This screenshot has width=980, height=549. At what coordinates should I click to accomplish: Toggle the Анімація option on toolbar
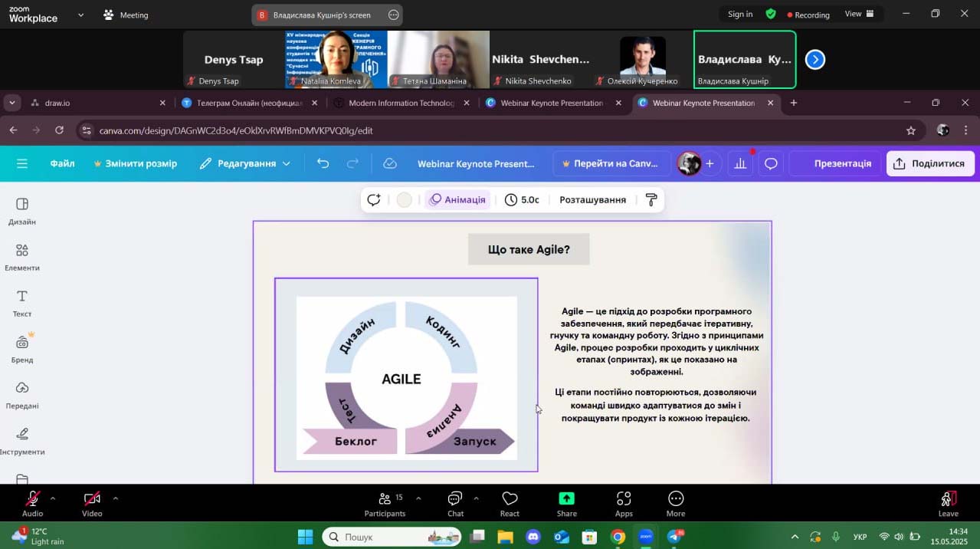pyautogui.click(x=457, y=200)
